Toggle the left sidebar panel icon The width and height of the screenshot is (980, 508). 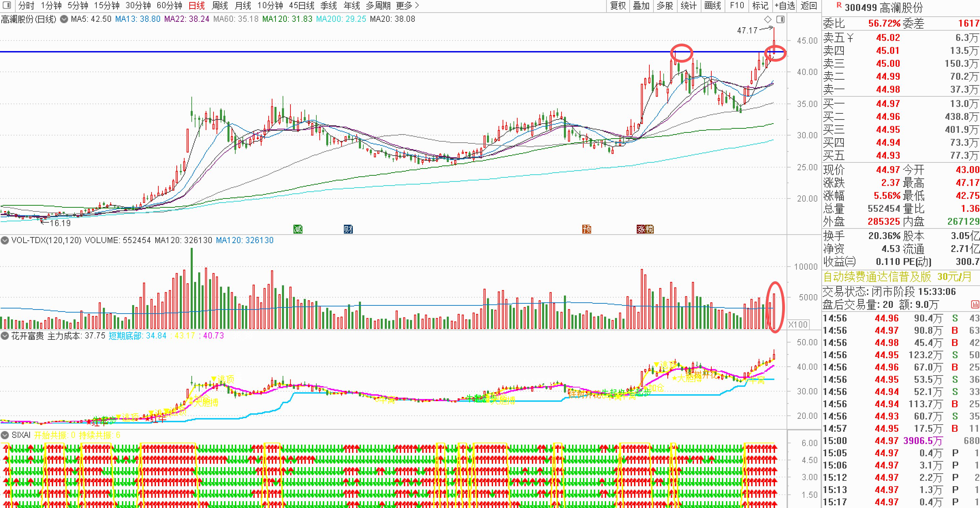click(x=6, y=5)
